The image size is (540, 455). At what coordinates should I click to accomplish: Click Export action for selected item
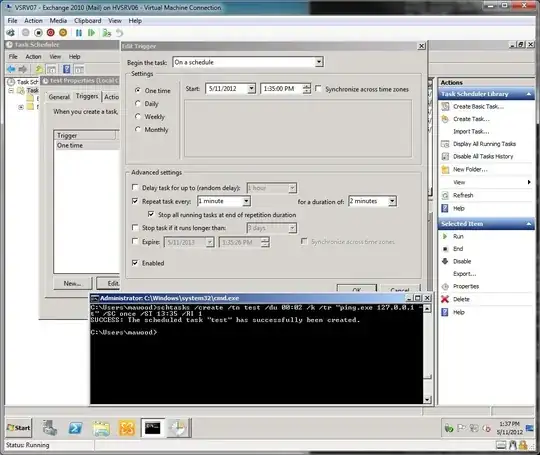click(465, 274)
